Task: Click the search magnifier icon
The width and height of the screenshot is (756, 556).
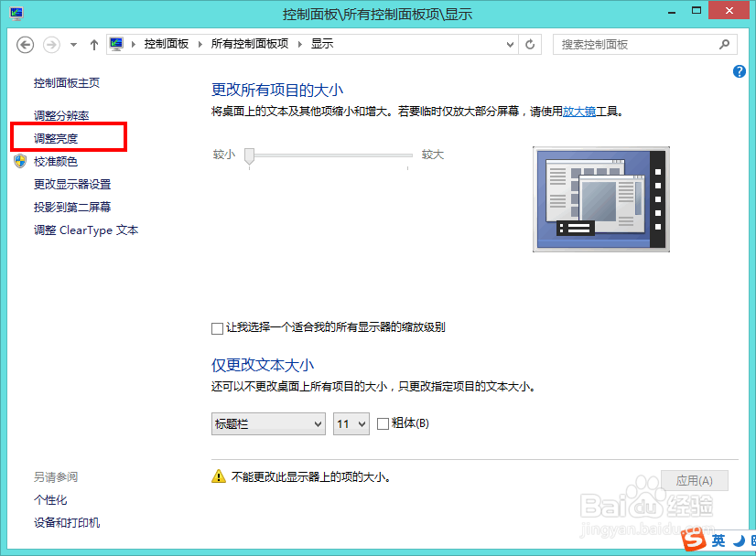Action: point(724,45)
